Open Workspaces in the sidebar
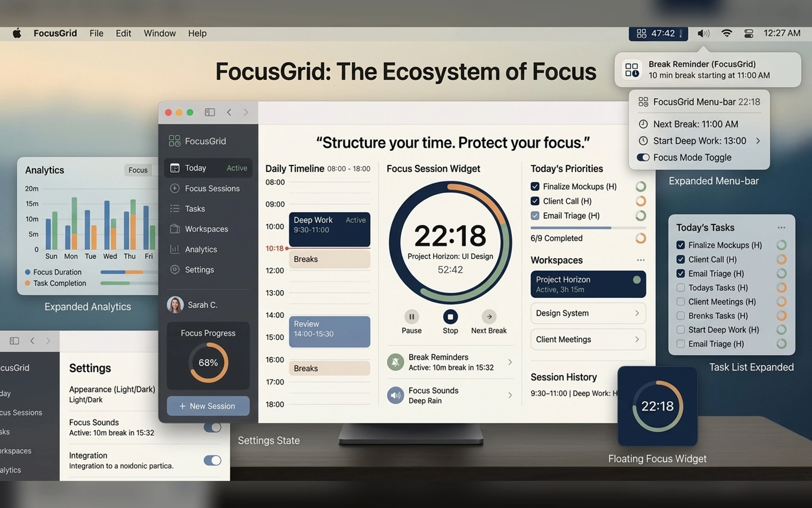This screenshot has width=812, height=508. [208, 229]
